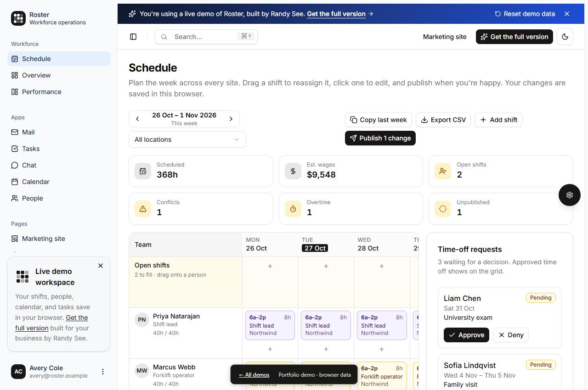Open Priya's Monday 6a–2p Shift lead shift
This screenshot has height=390, width=588.
pyautogui.click(x=270, y=325)
